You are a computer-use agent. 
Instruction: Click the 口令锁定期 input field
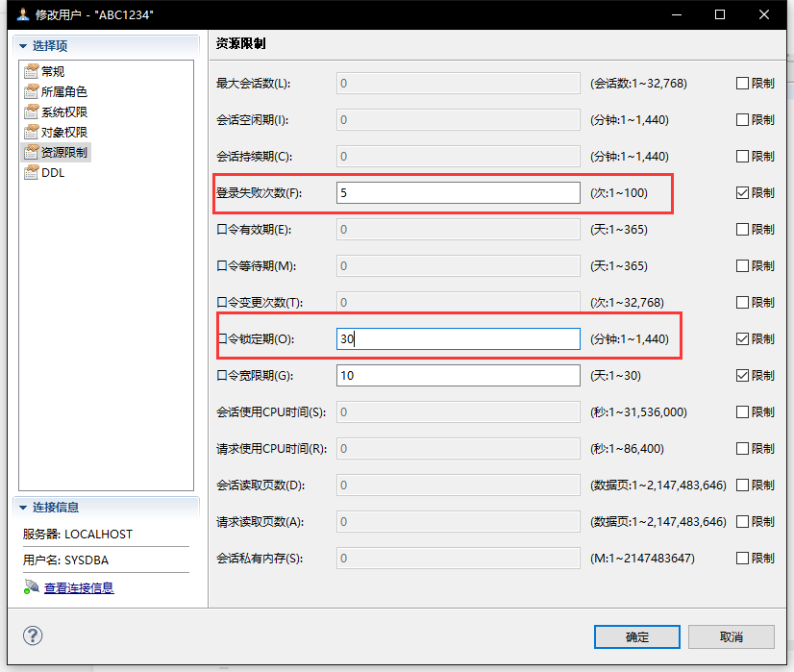tap(458, 338)
